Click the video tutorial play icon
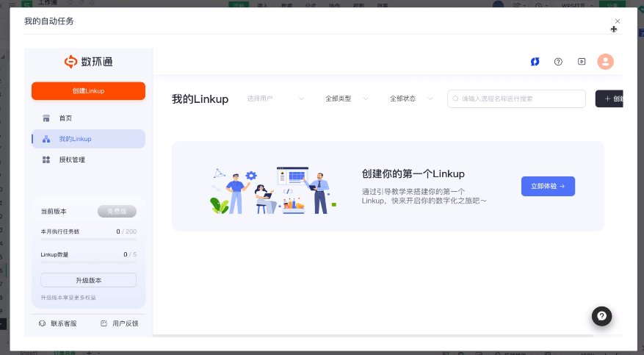 [x=582, y=62]
